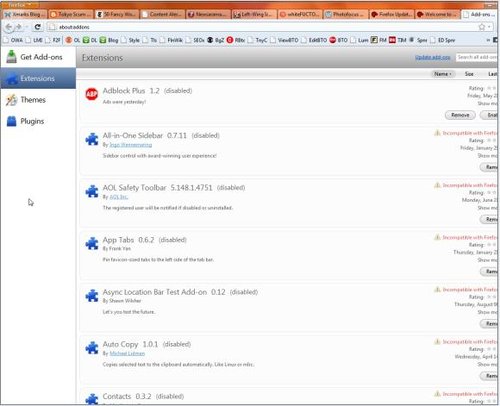This screenshot has height=406, width=500.
Task: Open the FMWk bookmark
Action: tap(171, 40)
